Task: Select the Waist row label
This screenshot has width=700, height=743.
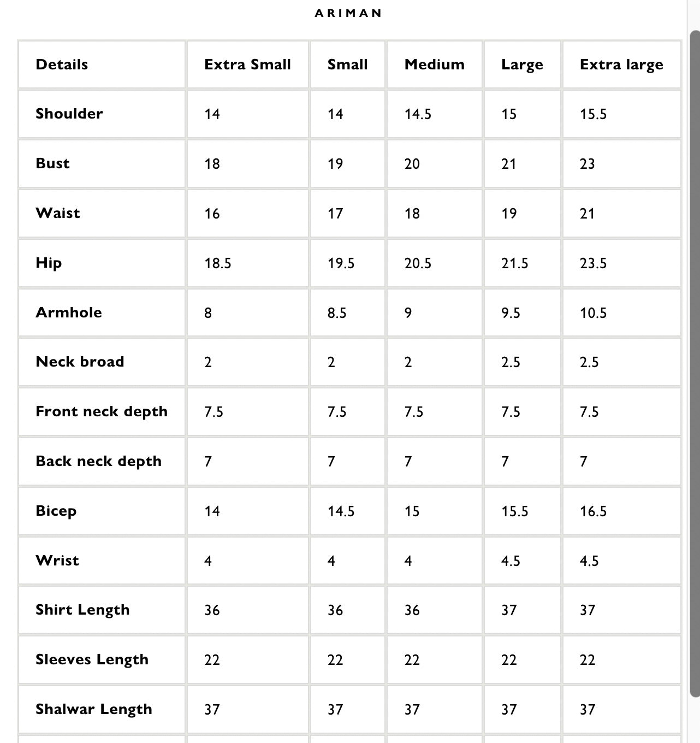Action: (58, 213)
